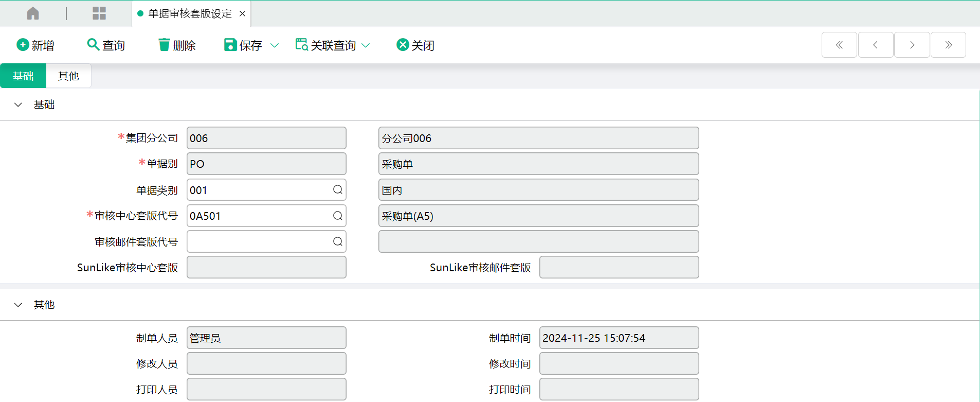Collapse the 其他 section
The height and width of the screenshot is (402, 980).
[x=19, y=305]
